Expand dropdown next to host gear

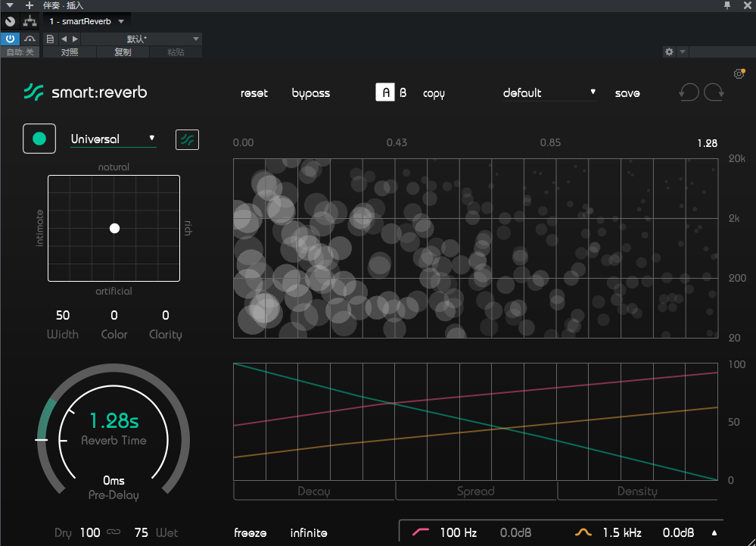(x=683, y=51)
